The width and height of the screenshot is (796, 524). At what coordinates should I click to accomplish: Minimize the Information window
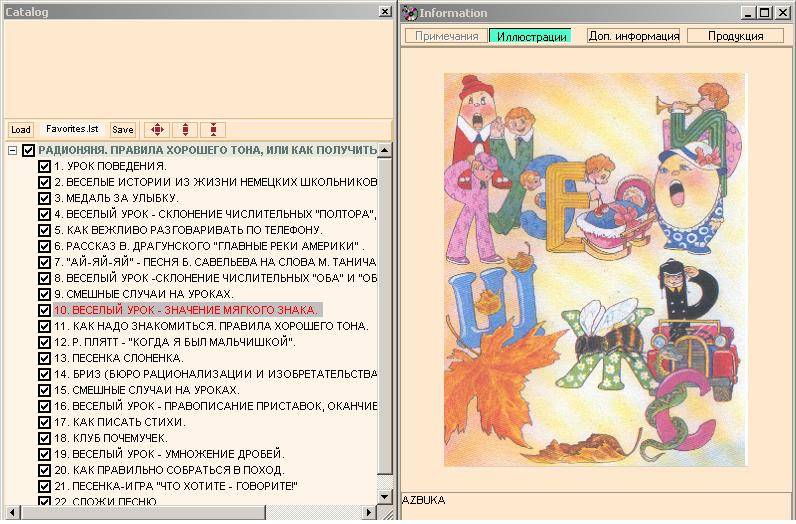pos(747,13)
